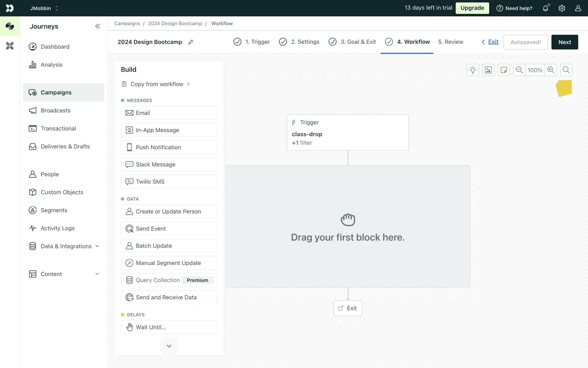Select the Trigger class-drop block
Image resolution: width=588 pixels, height=368 pixels.
(348, 132)
